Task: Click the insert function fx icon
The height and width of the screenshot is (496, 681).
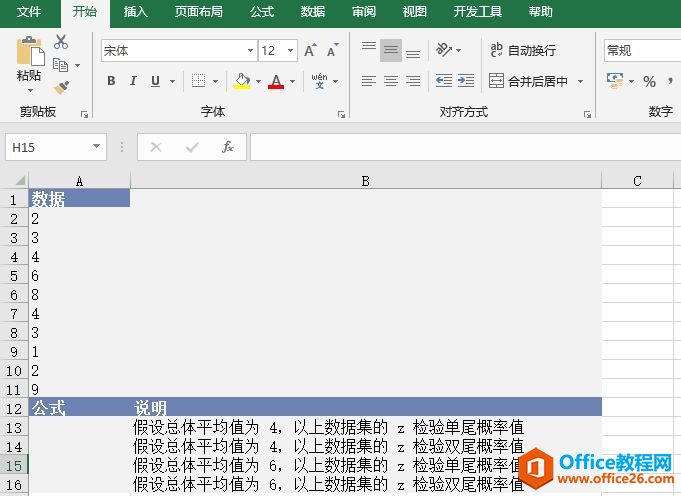Action: click(x=227, y=147)
